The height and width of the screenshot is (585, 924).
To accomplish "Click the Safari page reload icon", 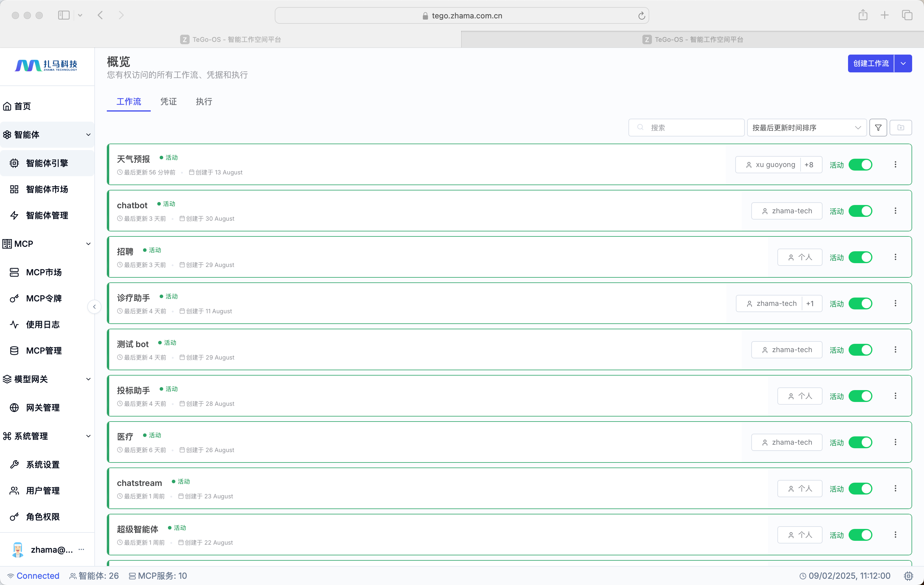I will coord(641,16).
